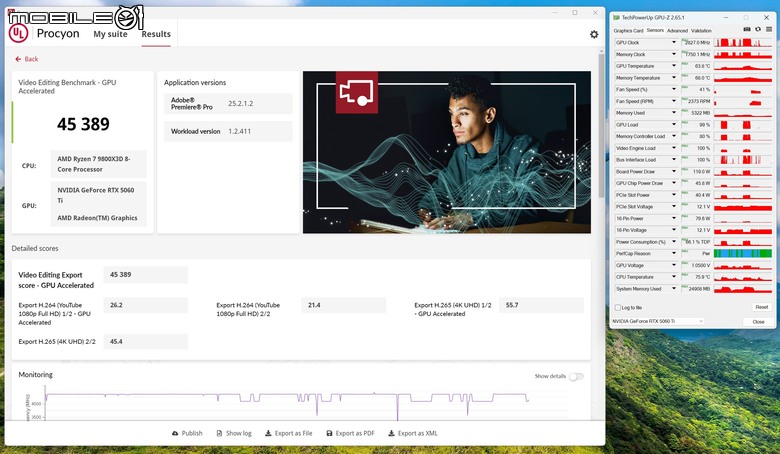Click the Back link

click(x=26, y=59)
